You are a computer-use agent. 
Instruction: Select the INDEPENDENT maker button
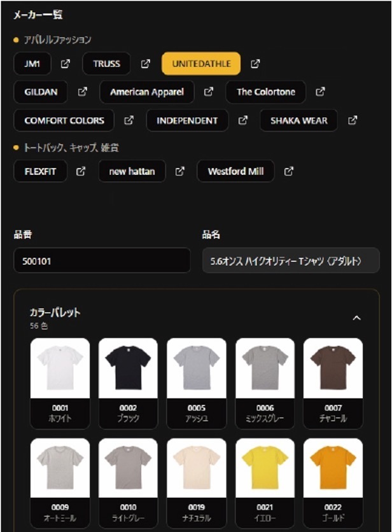(187, 120)
